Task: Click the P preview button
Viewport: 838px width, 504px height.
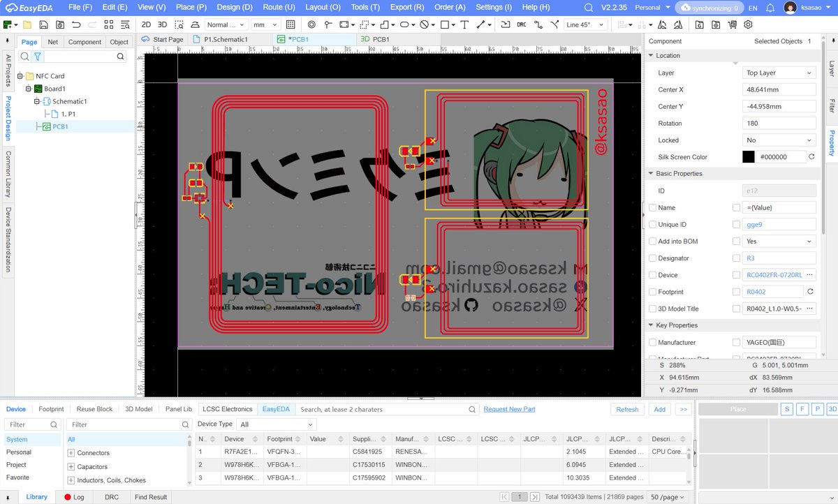Action: tap(817, 409)
